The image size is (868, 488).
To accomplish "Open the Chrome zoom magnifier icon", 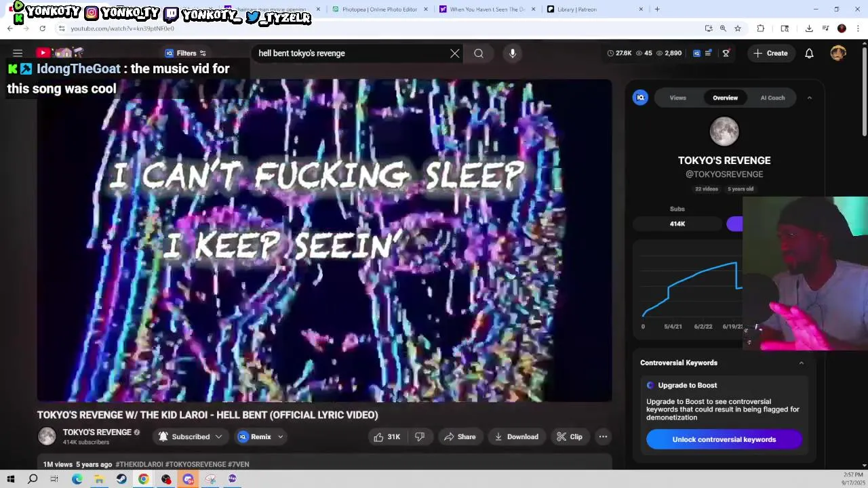I will 723,28.
